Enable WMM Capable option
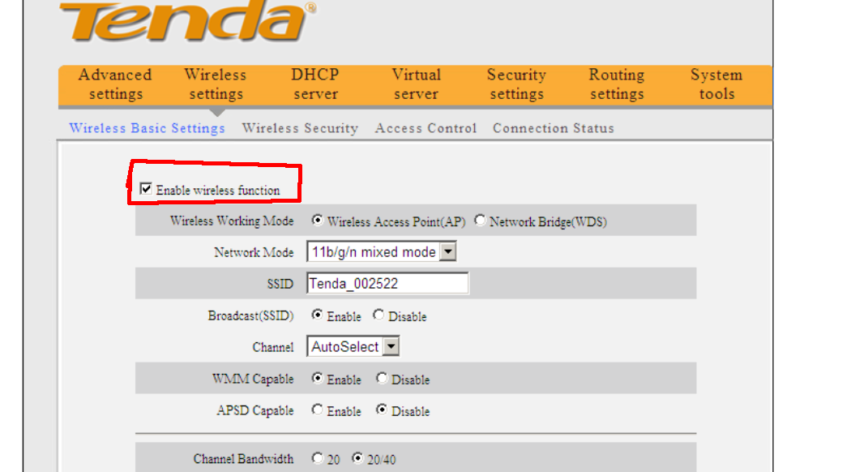This screenshot has height=472, width=868. pos(317,379)
